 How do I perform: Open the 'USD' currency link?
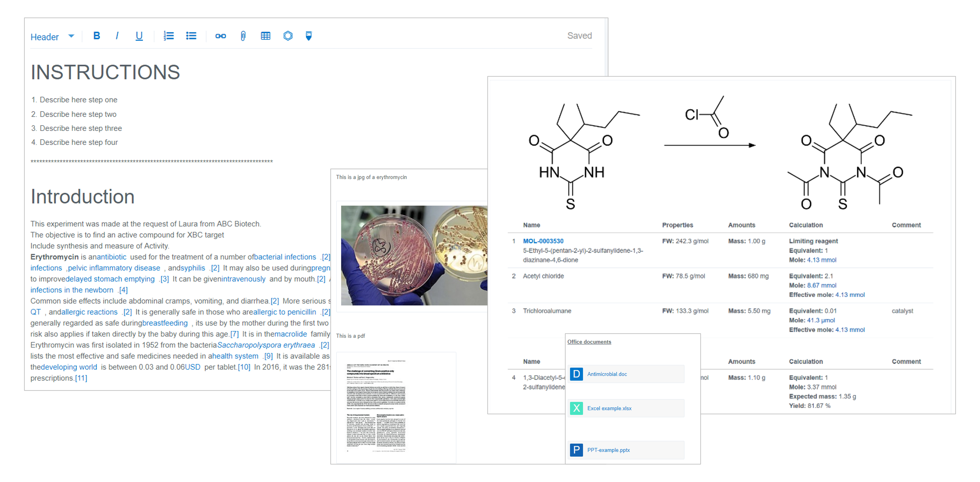click(x=192, y=367)
